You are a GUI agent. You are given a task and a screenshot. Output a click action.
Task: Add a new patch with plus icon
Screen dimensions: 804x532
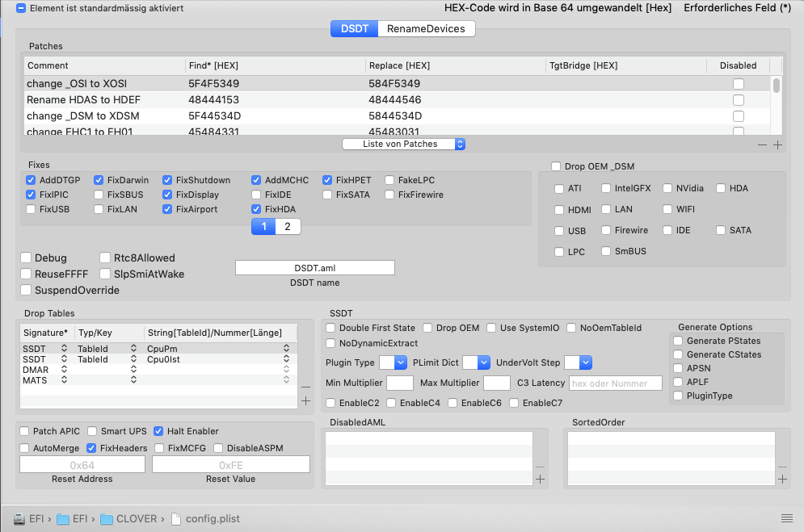click(x=777, y=145)
